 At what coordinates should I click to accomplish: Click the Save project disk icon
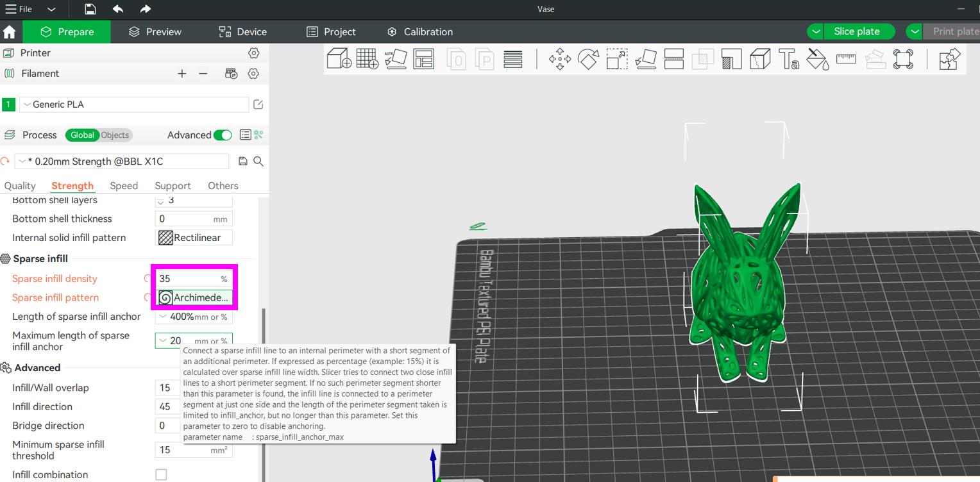(x=90, y=9)
